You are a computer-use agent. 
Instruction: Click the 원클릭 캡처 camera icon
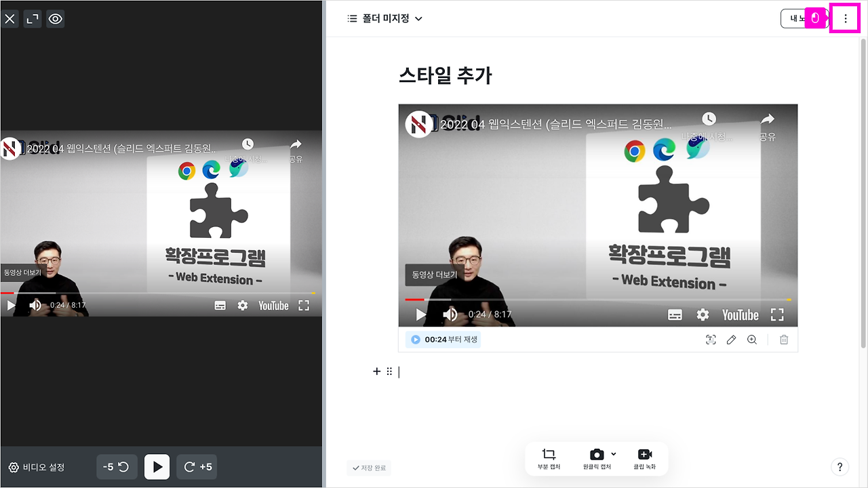coord(597,454)
